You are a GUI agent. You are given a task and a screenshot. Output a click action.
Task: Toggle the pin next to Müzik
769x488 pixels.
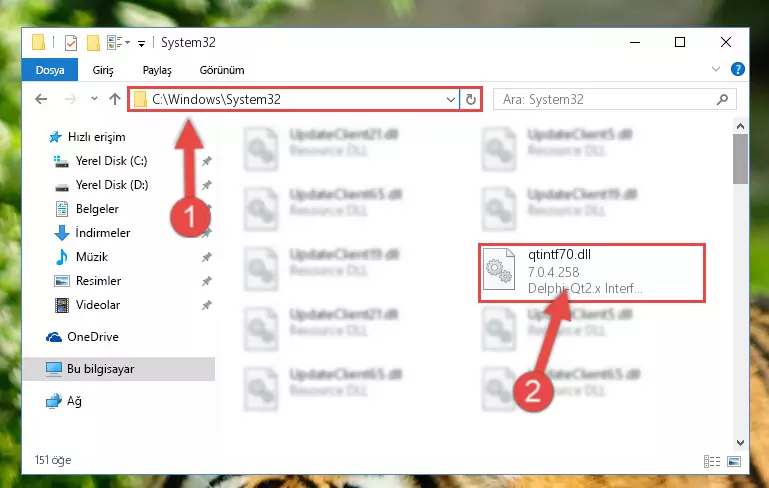tap(207, 257)
